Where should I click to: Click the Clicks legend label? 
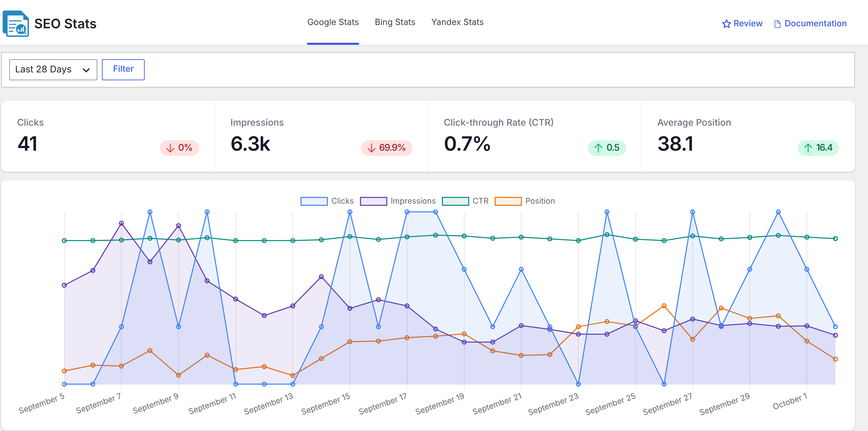click(x=342, y=201)
